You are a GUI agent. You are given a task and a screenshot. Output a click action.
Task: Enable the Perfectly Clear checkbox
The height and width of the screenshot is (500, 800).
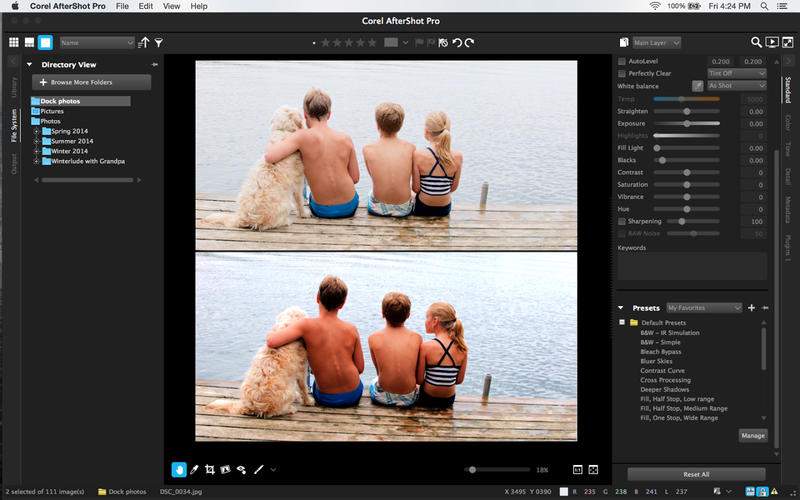622,73
